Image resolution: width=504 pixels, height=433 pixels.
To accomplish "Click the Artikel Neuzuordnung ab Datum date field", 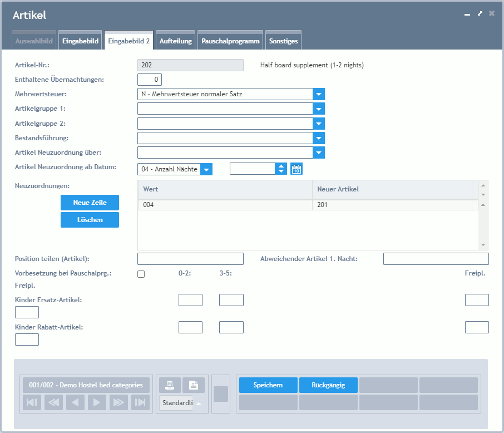I will [x=253, y=169].
